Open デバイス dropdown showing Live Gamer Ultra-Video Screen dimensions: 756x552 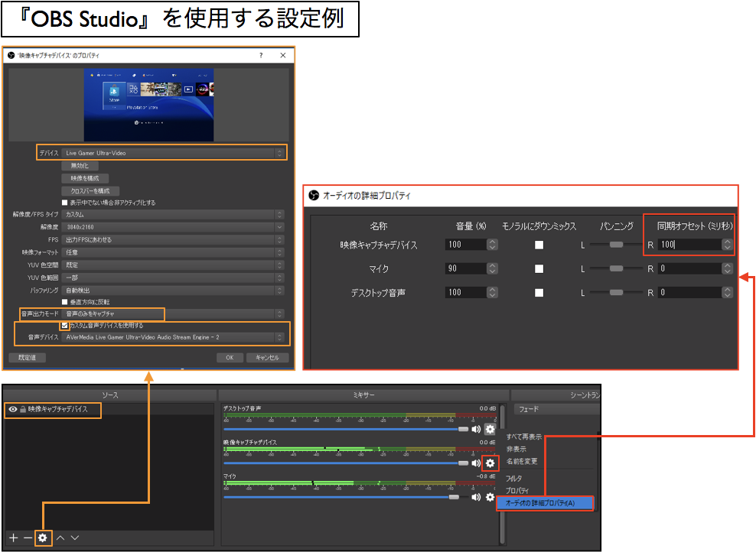coord(173,153)
